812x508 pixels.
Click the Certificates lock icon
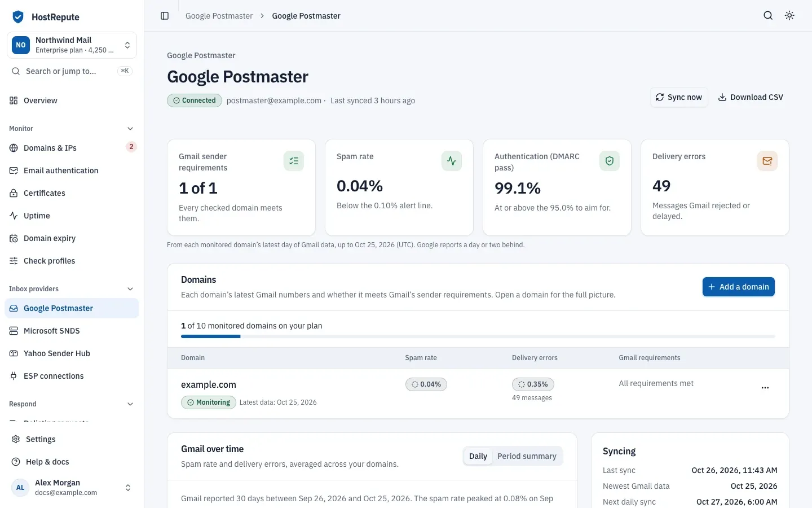14,193
